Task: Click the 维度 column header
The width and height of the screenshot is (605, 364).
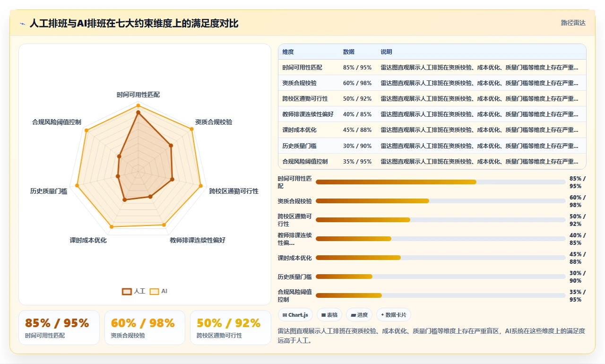Action: (x=288, y=52)
